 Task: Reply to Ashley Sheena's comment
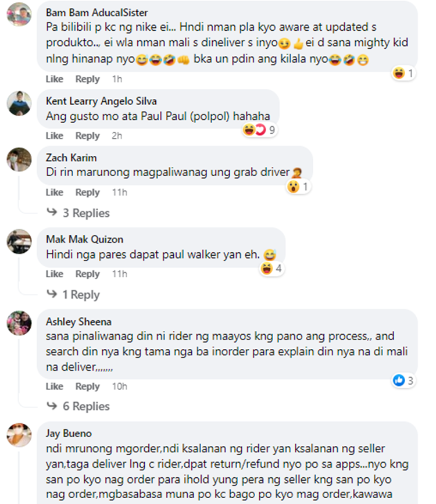(87, 387)
